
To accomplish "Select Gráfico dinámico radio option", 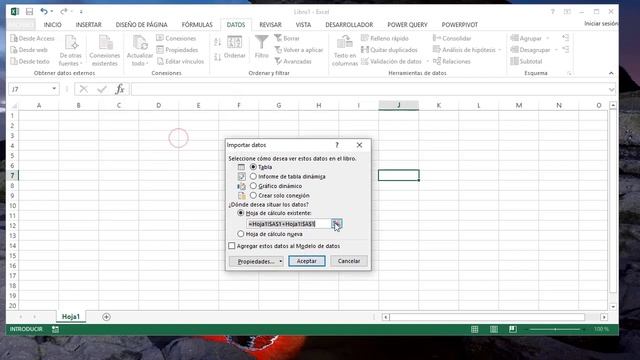I will click(x=253, y=186).
